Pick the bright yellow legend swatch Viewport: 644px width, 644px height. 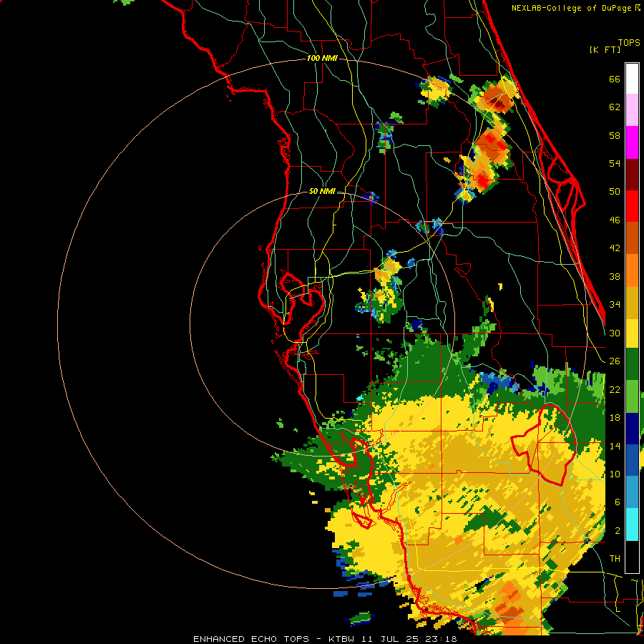coord(632,333)
